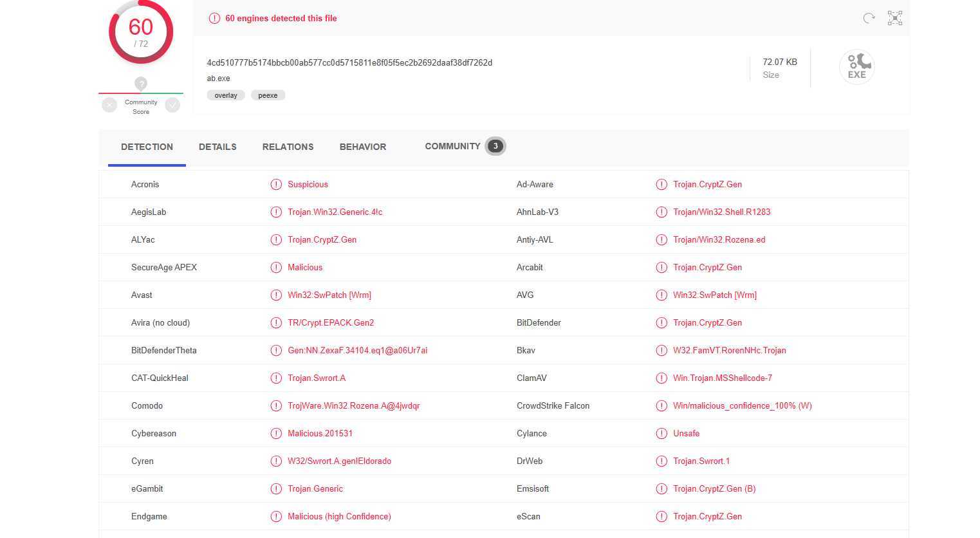Click warning icon for SecureAge APEX Malicious

[276, 267]
